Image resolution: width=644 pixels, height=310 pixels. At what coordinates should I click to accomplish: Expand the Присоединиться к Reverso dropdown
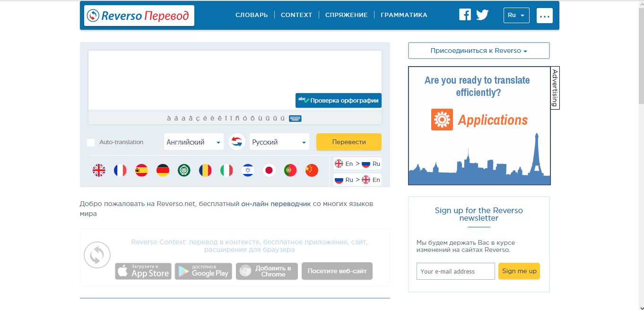pos(479,51)
